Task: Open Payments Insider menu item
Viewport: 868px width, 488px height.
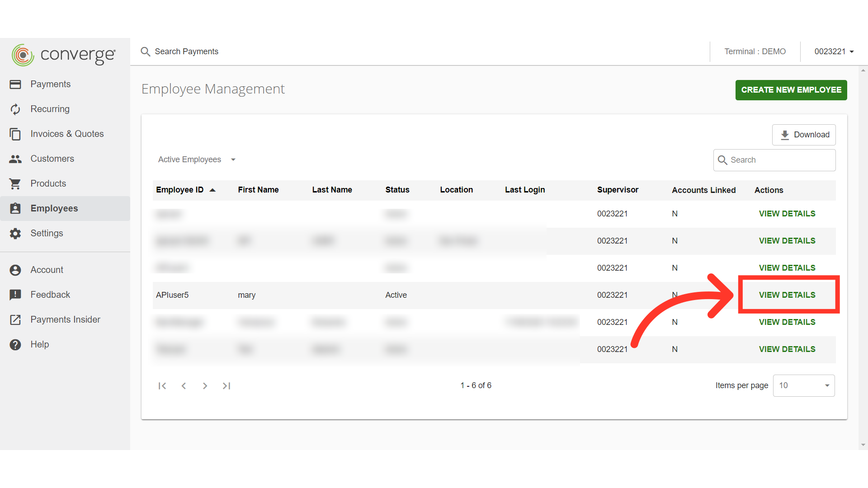Action: tap(65, 319)
